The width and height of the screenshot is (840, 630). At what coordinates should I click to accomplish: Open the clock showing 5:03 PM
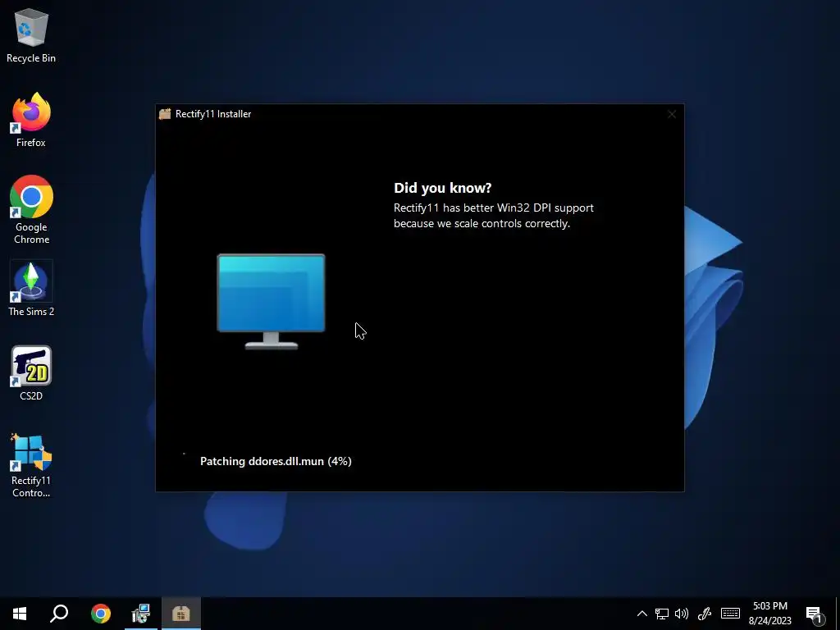pos(769,614)
